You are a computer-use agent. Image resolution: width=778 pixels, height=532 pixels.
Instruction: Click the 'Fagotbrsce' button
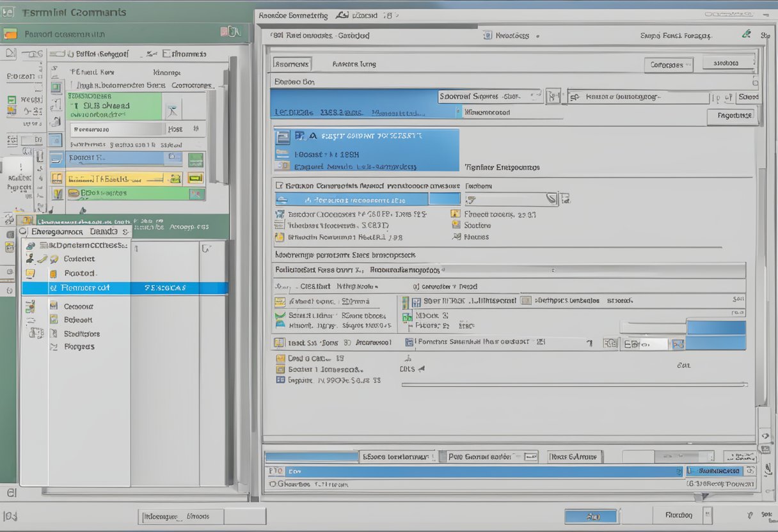[731, 116]
